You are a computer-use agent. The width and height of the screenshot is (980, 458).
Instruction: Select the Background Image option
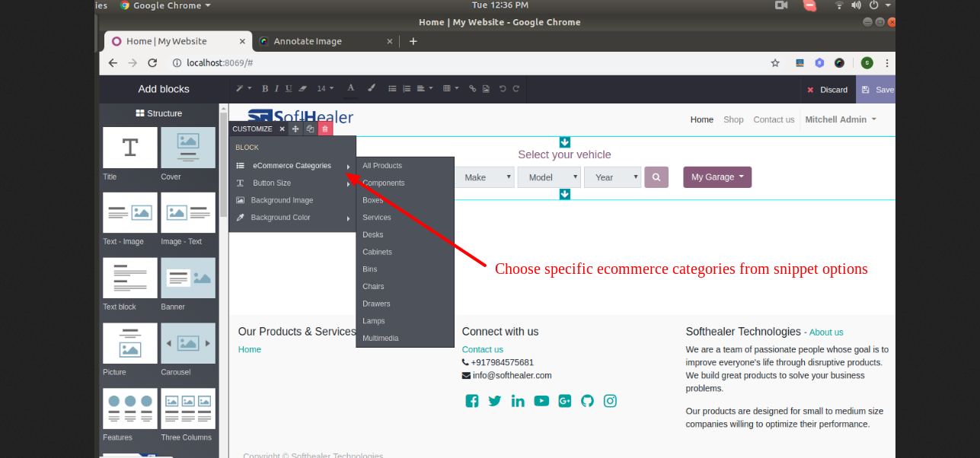(x=292, y=200)
